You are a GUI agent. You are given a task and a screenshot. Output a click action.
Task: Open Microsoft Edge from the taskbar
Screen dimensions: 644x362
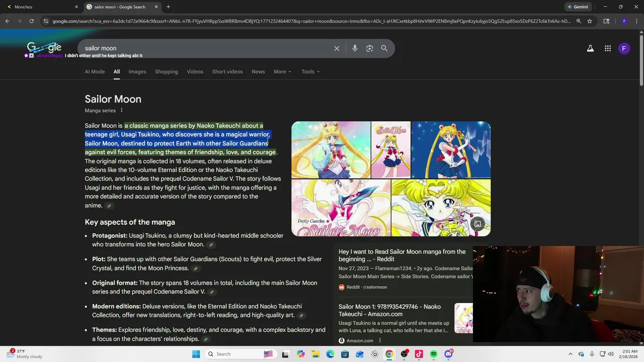330,354
